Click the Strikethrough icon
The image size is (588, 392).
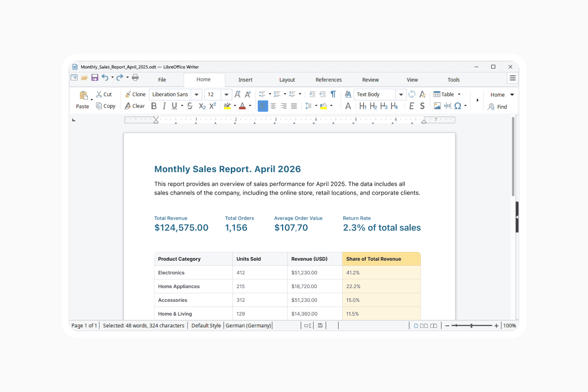point(190,106)
